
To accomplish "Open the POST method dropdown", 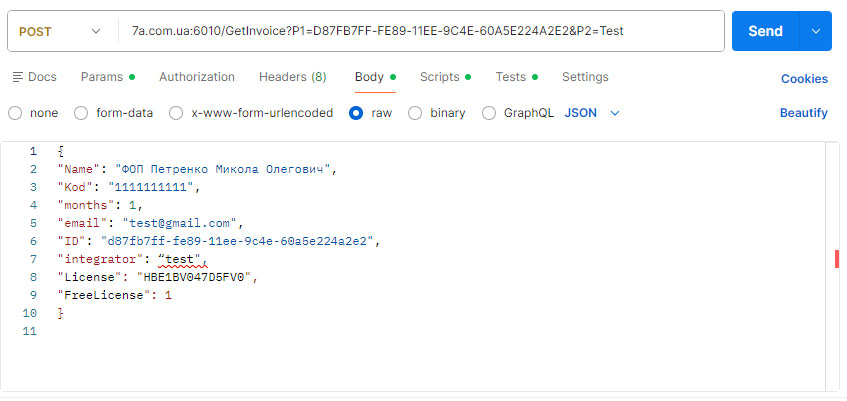I will [x=59, y=31].
